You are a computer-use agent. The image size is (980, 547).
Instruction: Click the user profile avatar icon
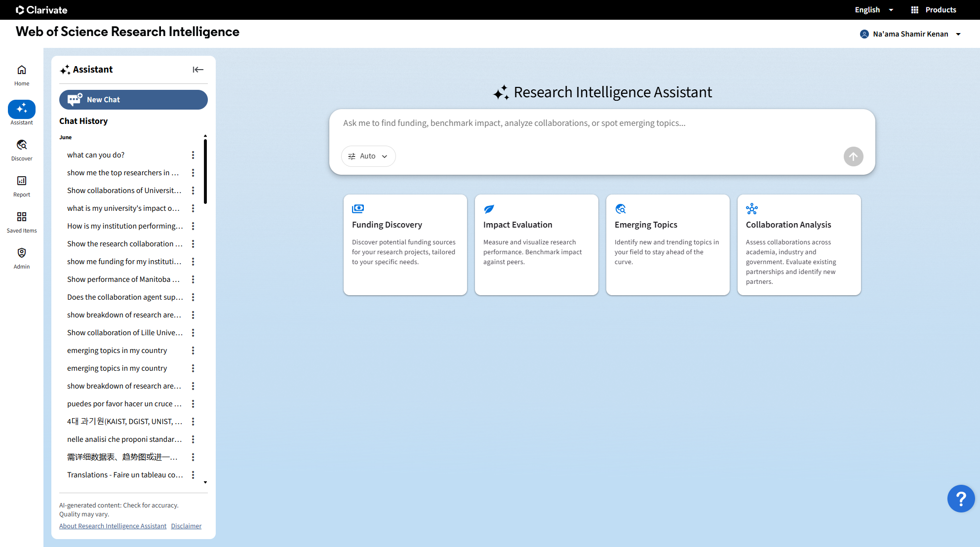coord(864,34)
